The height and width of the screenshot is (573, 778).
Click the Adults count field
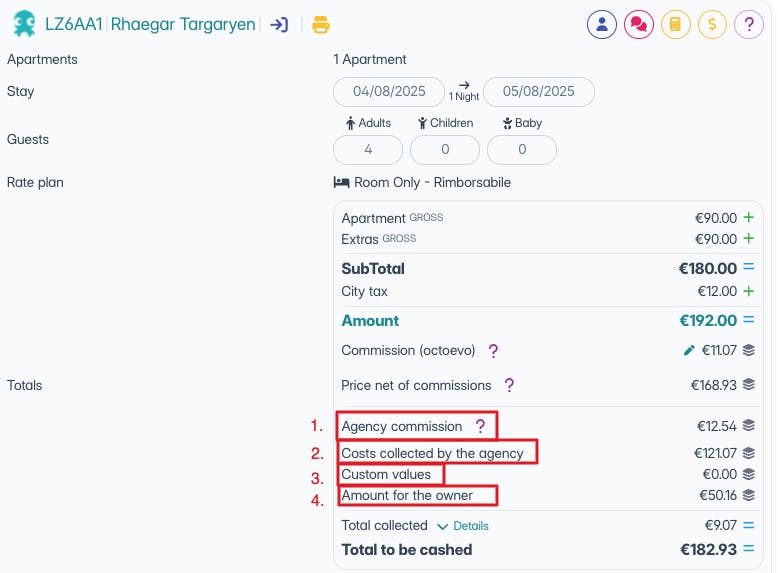[368, 150]
